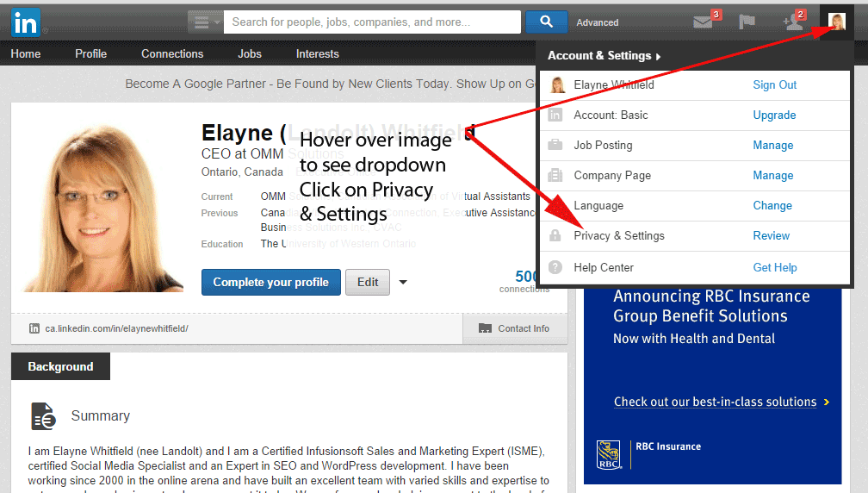
Task: Click the blue magnifier search button
Action: click(546, 22)
